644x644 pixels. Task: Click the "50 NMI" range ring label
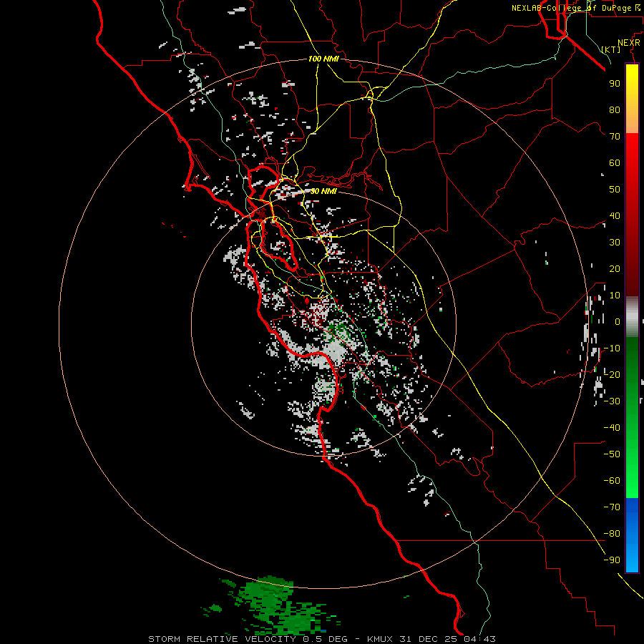[323, 191]
